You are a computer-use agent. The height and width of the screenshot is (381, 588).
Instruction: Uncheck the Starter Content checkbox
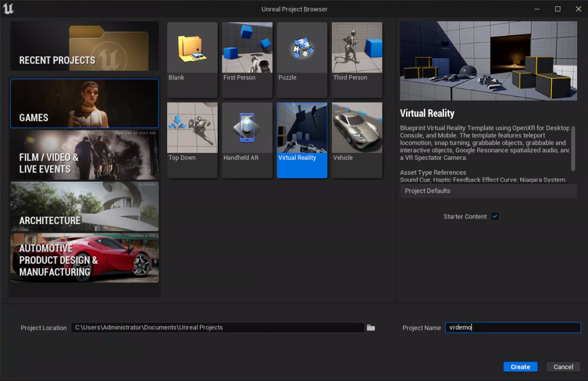[495, 216]
